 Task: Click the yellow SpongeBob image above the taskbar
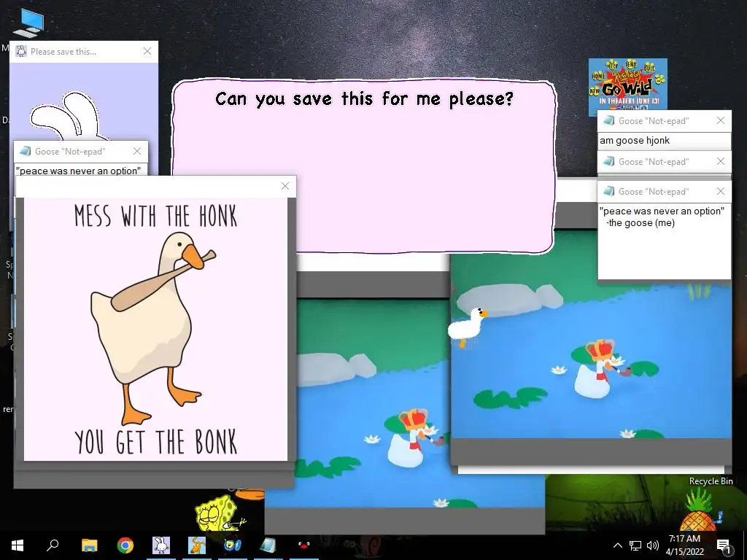point(220,513)
